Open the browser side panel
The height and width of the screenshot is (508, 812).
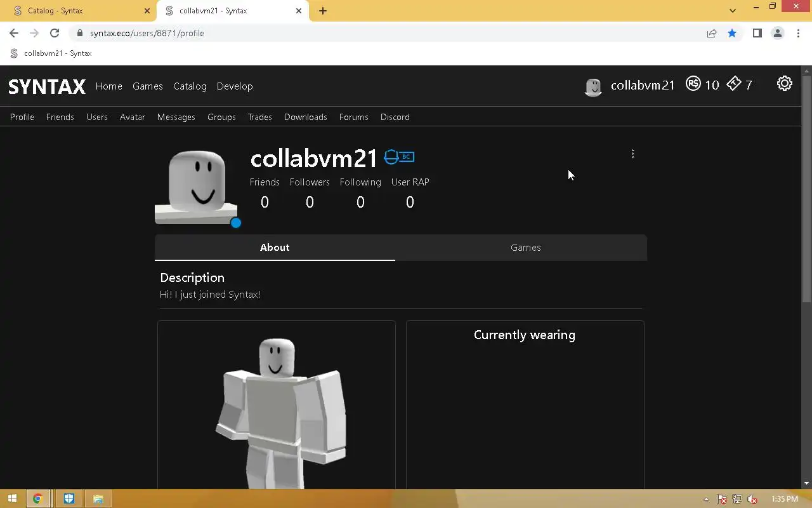pos(757,33)
